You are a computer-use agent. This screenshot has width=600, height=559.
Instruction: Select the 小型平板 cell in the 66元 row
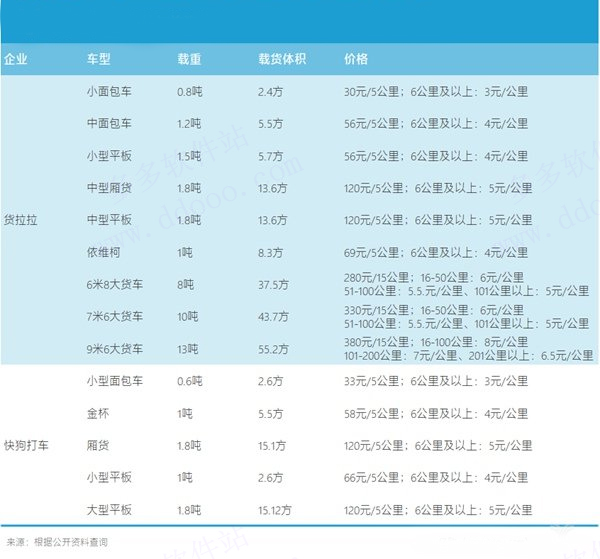point(109,478)
